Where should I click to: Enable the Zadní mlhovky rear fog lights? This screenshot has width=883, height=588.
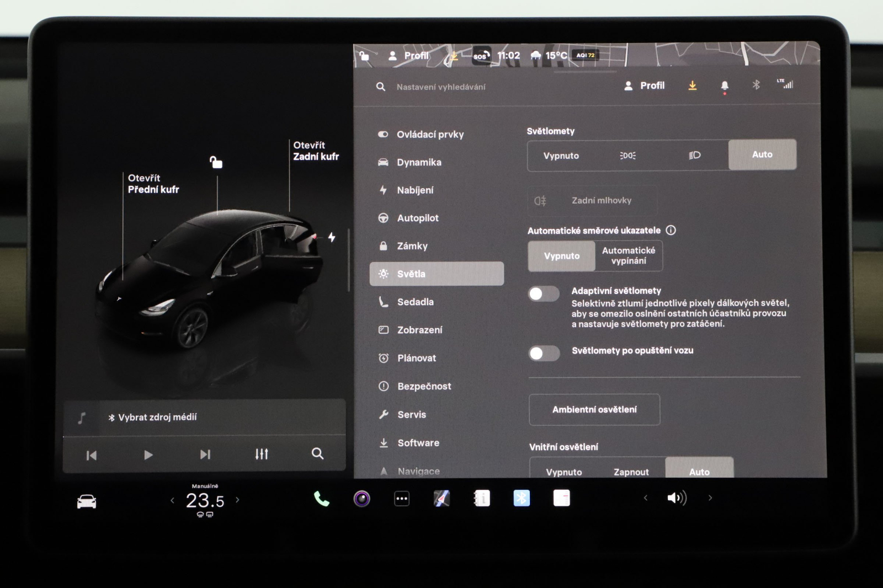point(593,200)
